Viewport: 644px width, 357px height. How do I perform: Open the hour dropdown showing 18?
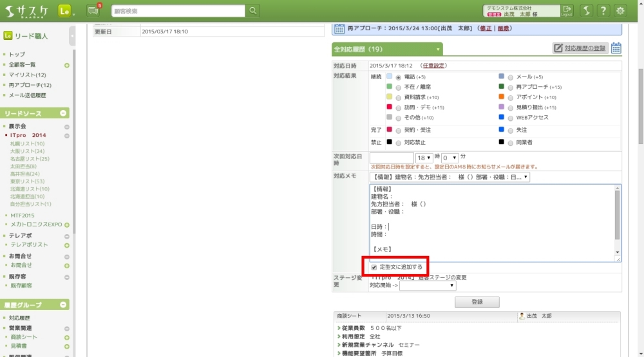[x=424, y=158]
